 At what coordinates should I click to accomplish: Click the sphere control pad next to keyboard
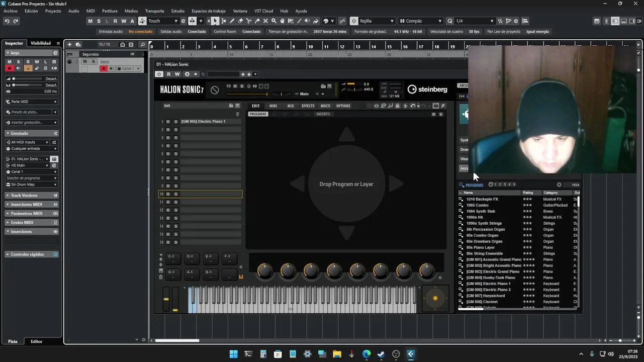(x=435, y=299)
